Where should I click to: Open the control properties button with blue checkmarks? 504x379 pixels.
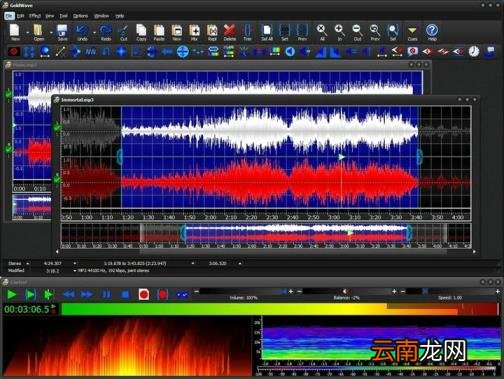click(182, 295)
